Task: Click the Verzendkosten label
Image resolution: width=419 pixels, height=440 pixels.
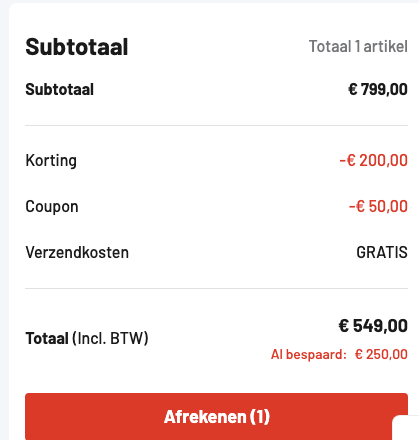Action: 77,252
